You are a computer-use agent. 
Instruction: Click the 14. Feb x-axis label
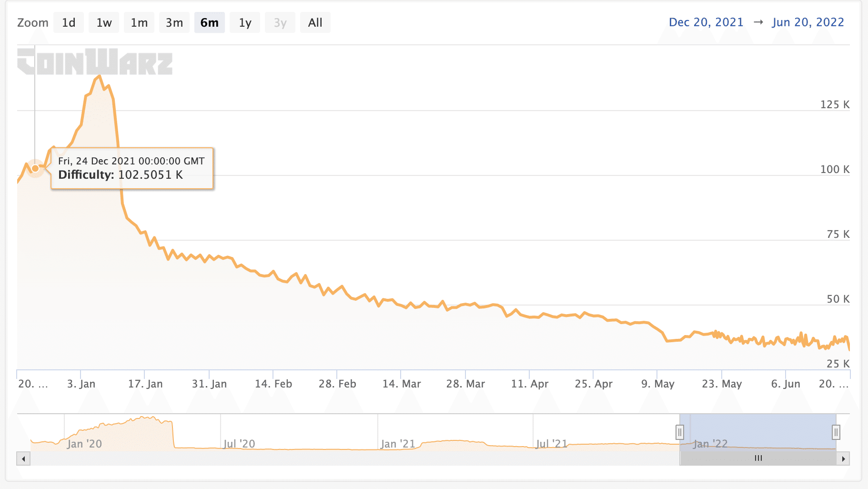(273, 384)
